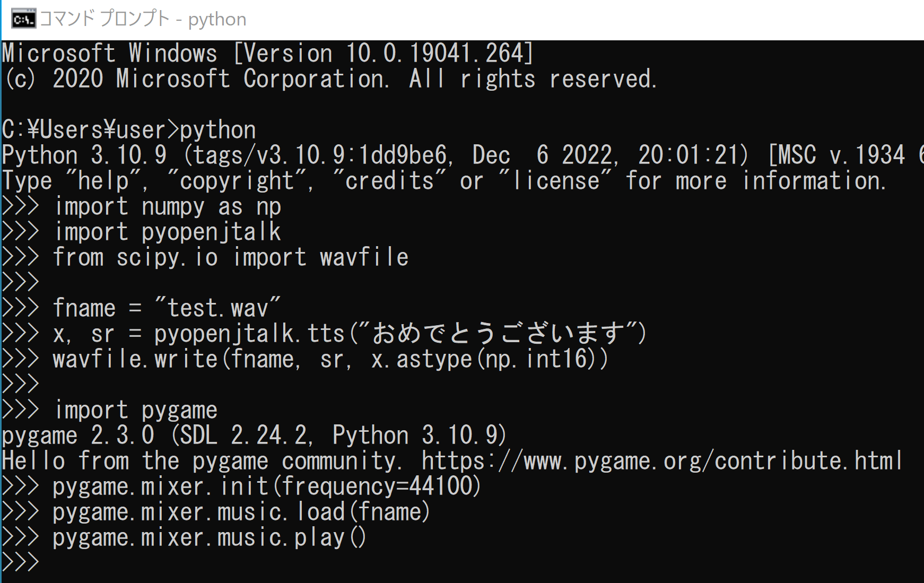The height and width of the screenshot is (583, 924).
Task: Click the empty prompt on the last line
Action: [x=20, y=562]
